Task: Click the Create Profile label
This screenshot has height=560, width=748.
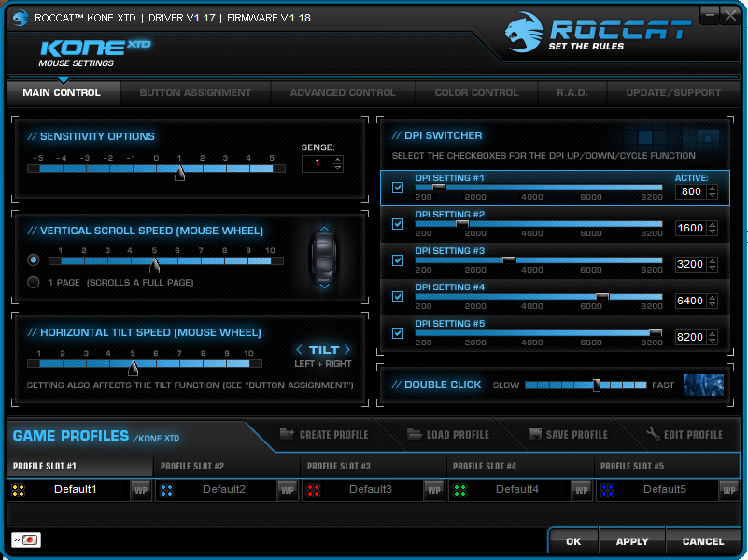Action: (x=333, y=435)
